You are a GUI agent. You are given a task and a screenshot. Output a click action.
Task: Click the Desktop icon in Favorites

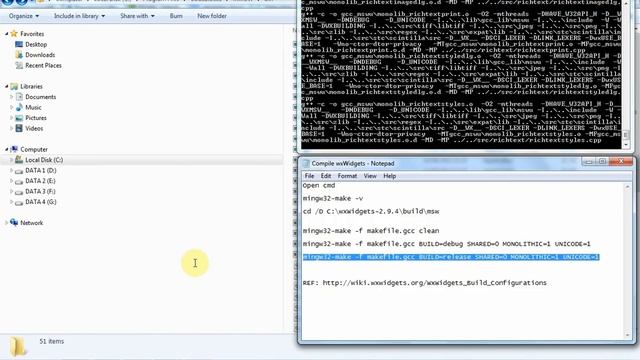coord(19,44)
